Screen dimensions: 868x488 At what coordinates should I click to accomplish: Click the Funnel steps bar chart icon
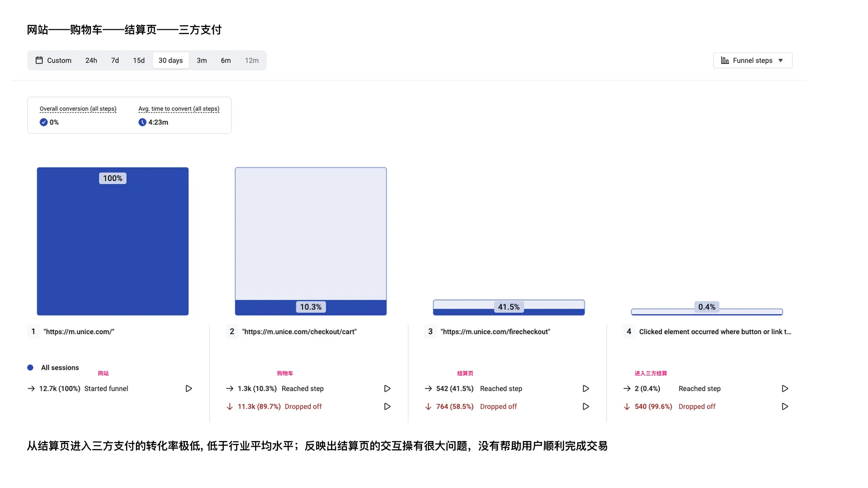(x=725, y=60)
